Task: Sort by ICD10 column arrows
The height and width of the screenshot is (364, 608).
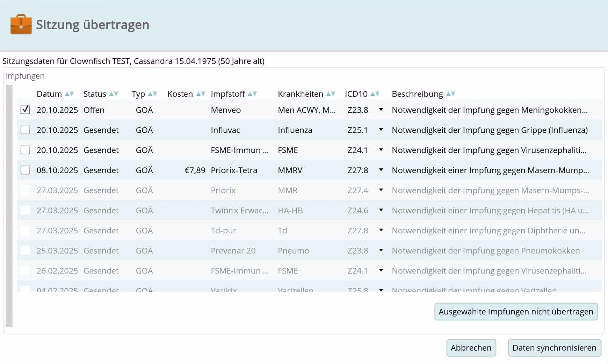Action: pyautogui.click(x=375, y=94)
